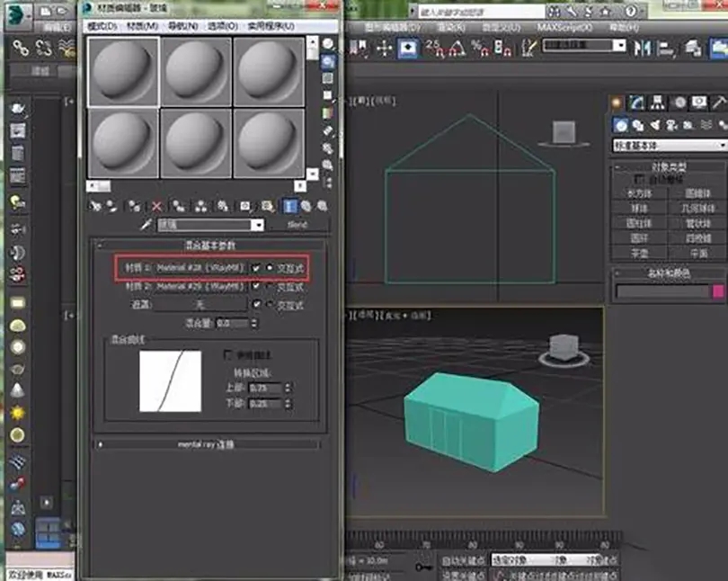
Task: Click the Get Material icon in Material Editor
Action: click(x=95, y=206)
